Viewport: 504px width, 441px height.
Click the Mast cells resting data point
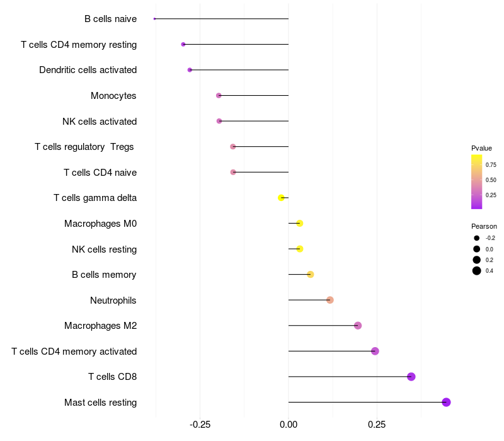pyautogui.click(x=446, y=402)
